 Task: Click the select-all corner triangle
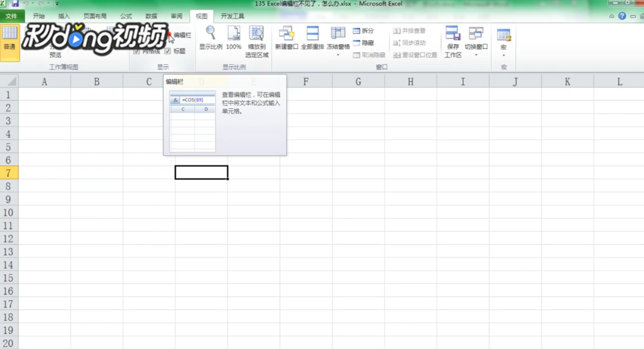pyautogui.click(x=9, y=81)
